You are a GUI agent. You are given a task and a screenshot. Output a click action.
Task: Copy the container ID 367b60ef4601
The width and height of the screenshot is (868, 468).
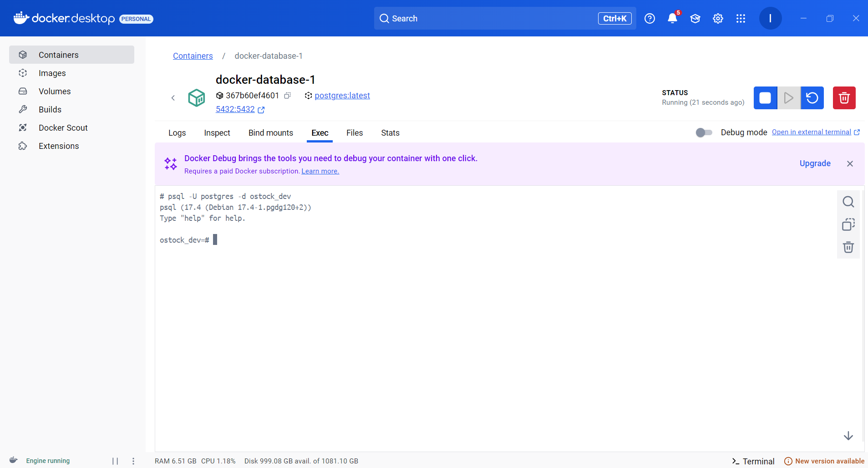point(287,96)
